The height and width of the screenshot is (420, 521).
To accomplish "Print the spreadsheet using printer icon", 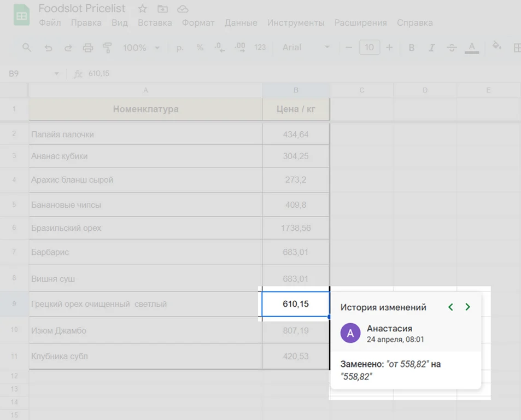I will (87, 48).
